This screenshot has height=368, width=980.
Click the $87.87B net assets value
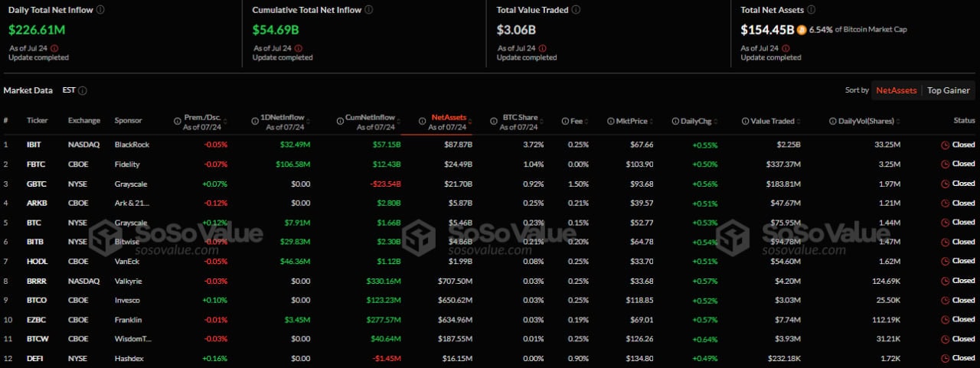click(458, 145)
